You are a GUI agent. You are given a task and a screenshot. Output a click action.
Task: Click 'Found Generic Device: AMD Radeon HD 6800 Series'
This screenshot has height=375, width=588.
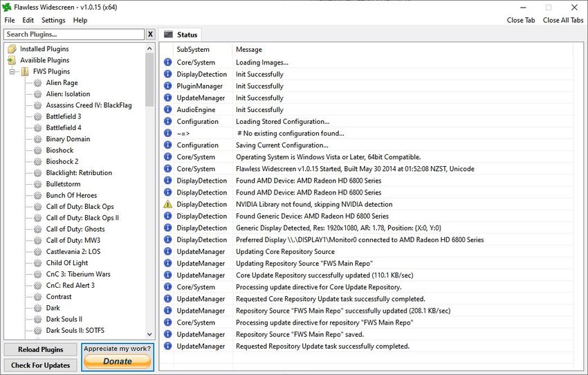point(312,216)
